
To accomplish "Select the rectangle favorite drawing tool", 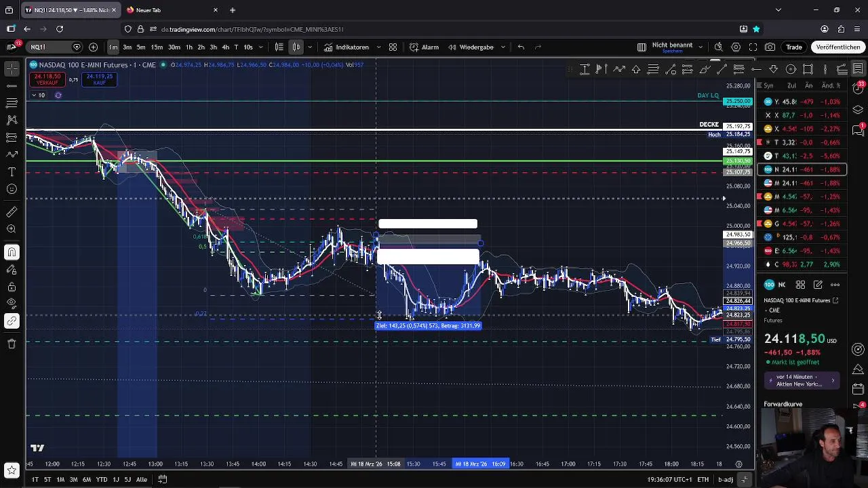I will [808, 69].
